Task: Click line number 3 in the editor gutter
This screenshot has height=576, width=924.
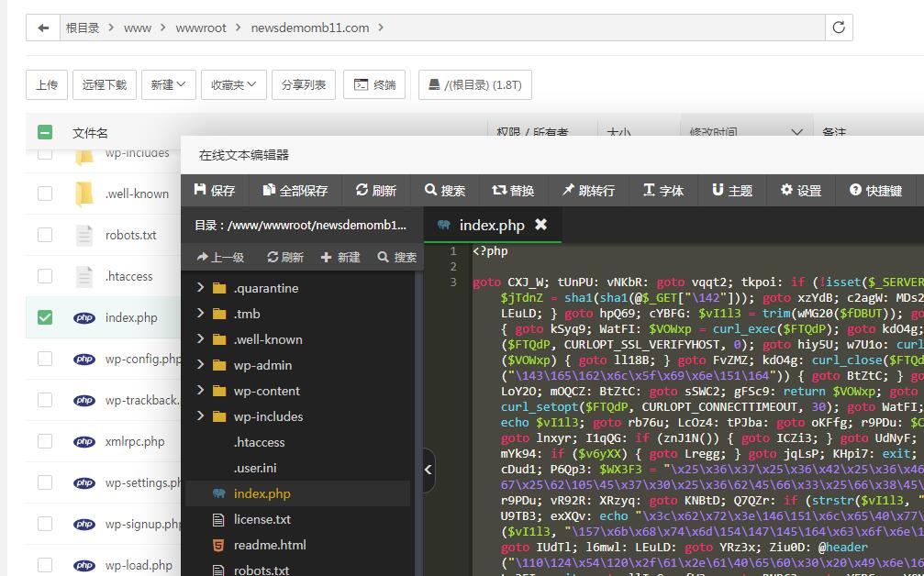Action: point(453,282)
